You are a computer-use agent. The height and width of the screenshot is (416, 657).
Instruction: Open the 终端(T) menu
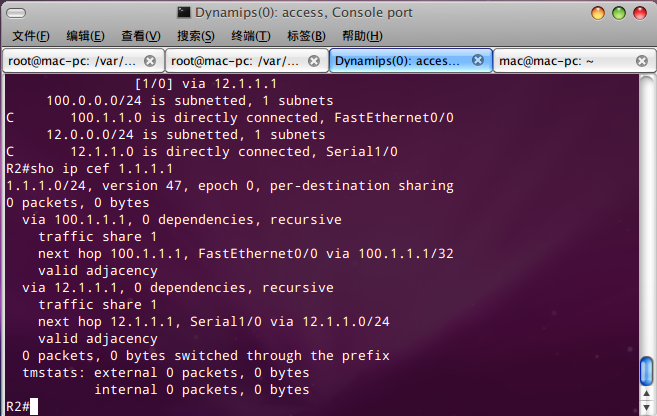(x=251, y=36)
